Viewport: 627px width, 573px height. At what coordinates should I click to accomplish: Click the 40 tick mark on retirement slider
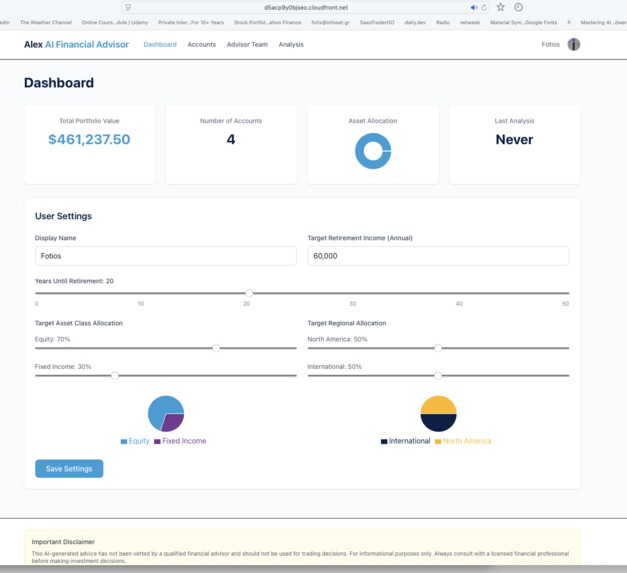(x=459, y=304)
